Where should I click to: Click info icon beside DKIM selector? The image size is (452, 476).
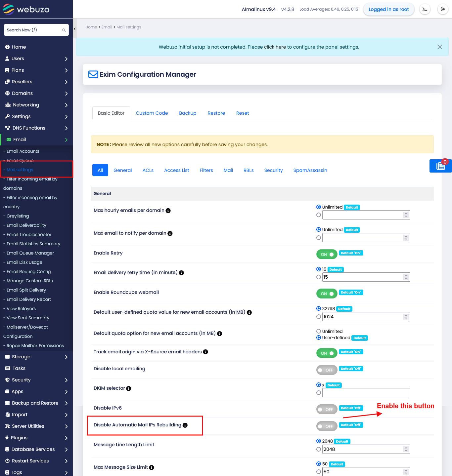click(x=129, y=388)
